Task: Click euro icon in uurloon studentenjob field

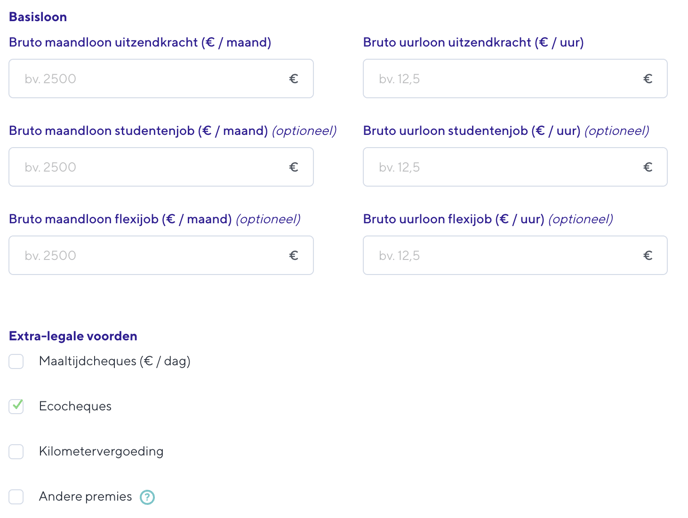Action: click(x=647, y=167)
